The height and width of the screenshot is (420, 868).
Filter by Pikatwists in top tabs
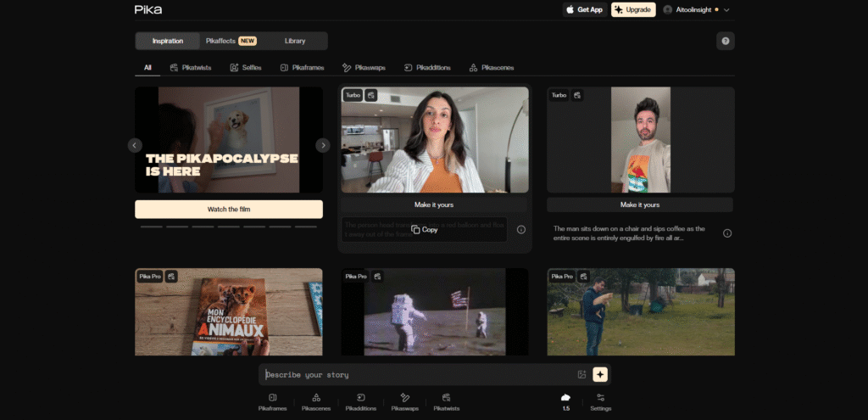[191, 68]
